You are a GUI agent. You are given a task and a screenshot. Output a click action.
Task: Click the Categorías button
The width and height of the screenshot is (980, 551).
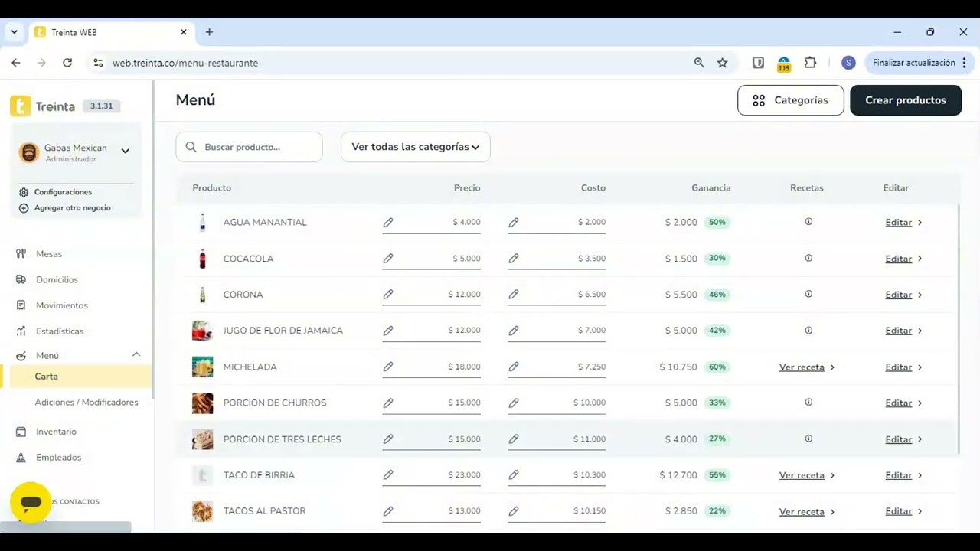point(791,100)
